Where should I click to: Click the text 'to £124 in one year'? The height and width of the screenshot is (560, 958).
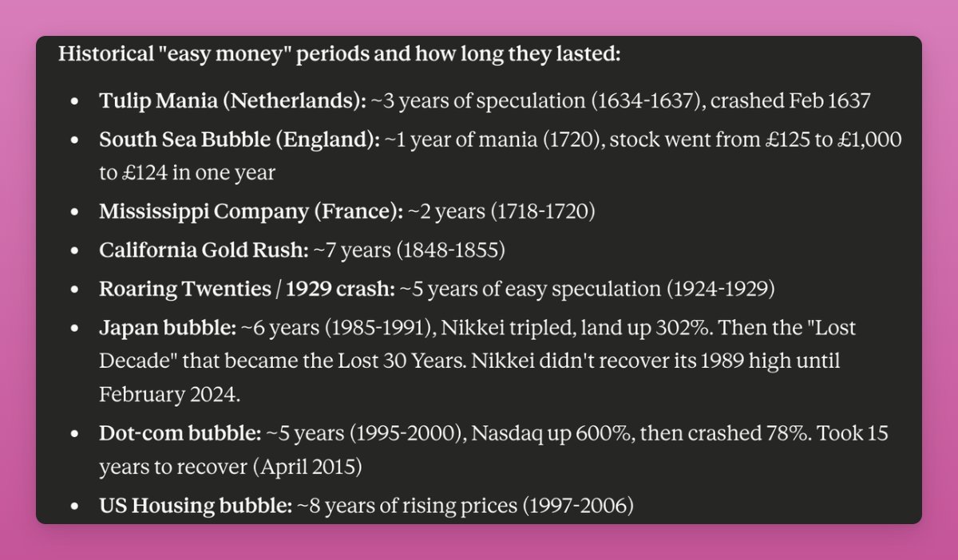tap(187, 173)
